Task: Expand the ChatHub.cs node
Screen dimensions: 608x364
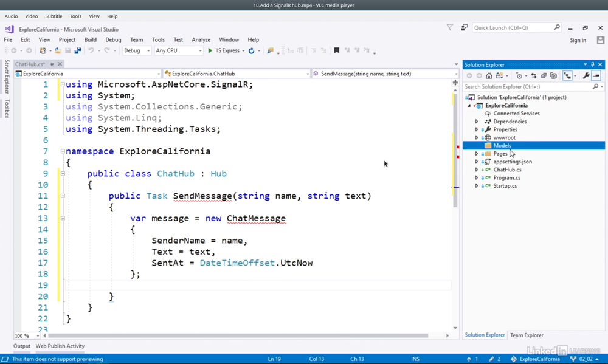Action: [x=477, y=170]
